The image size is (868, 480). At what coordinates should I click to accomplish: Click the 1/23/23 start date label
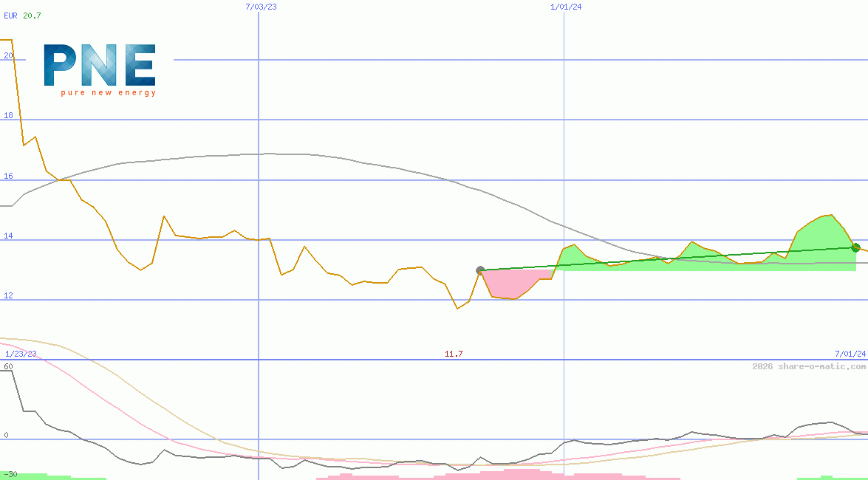point(20,354)
